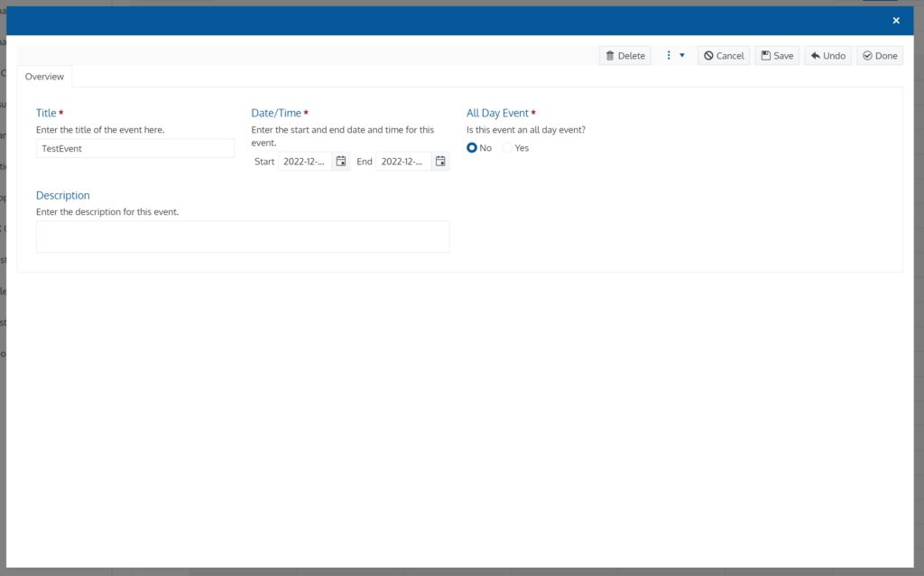Open the End date calendar picker
Viewport: 924px width, 576px height.
pyautogui.click(x=440, y=161)
